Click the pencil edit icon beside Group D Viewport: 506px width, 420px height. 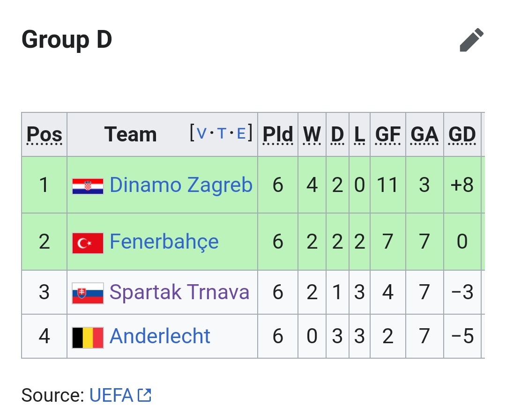click(471, 40)
